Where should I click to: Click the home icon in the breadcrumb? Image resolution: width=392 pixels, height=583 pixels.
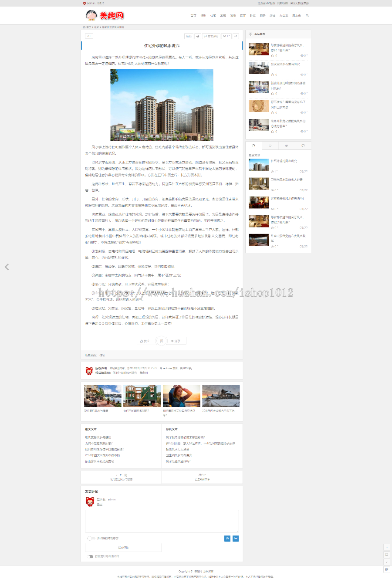click(x=84, y=27)
